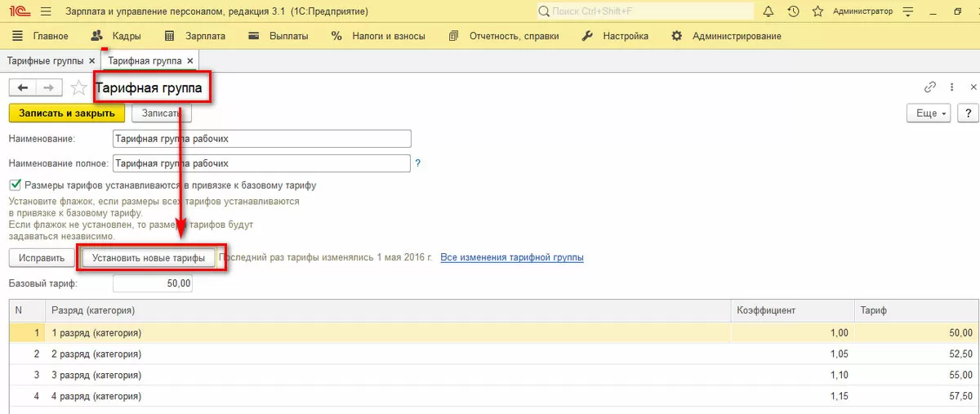980x414 pixels.
Task: Expand the Еще dropdown menu
Action: click(x=929, y=114)
